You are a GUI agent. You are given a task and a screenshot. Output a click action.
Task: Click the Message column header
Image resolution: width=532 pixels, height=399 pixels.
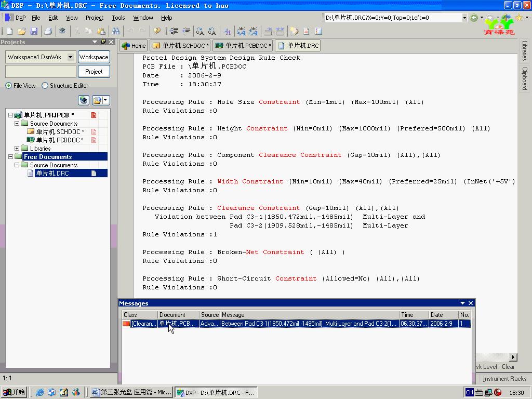click(310, 315)
